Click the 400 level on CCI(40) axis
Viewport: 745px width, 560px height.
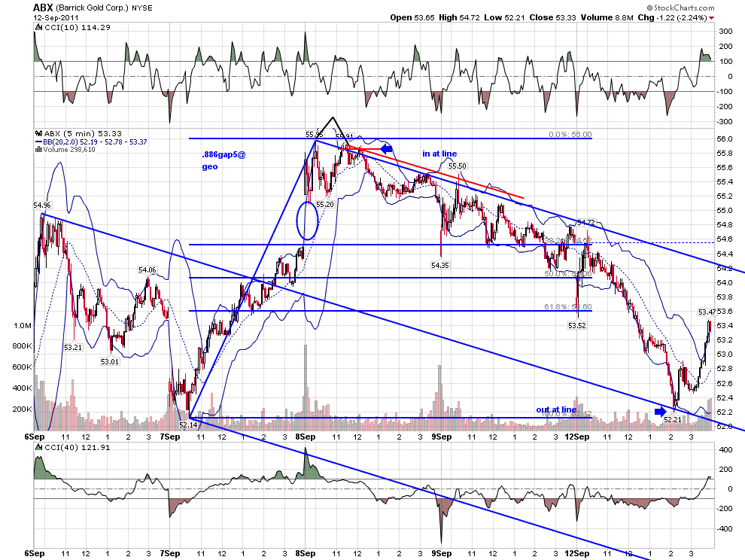coord(726,449)
